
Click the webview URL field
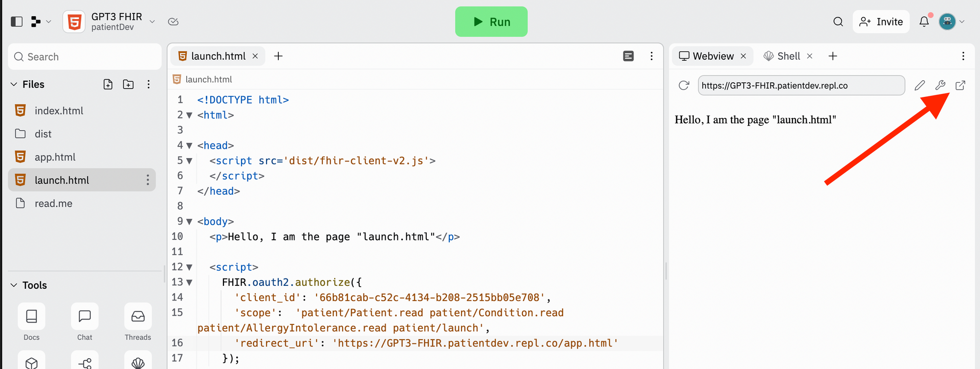(801, 86)
